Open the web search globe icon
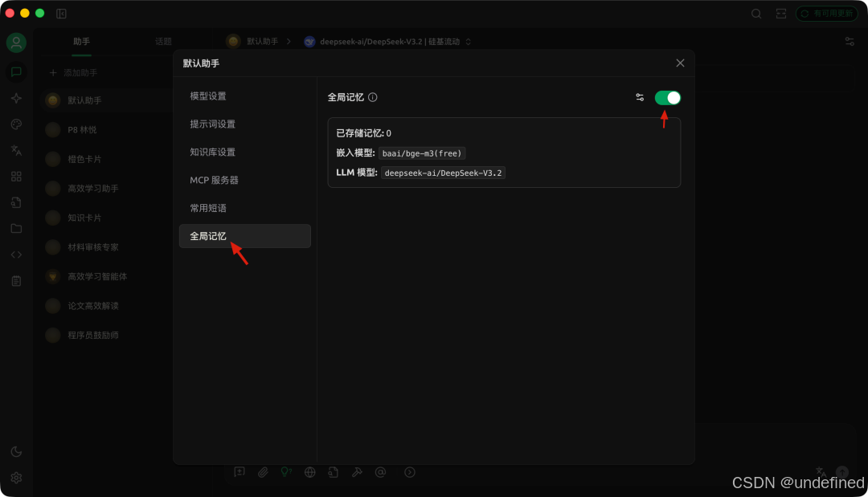868x497 pixels. click(x=309, y=472)
